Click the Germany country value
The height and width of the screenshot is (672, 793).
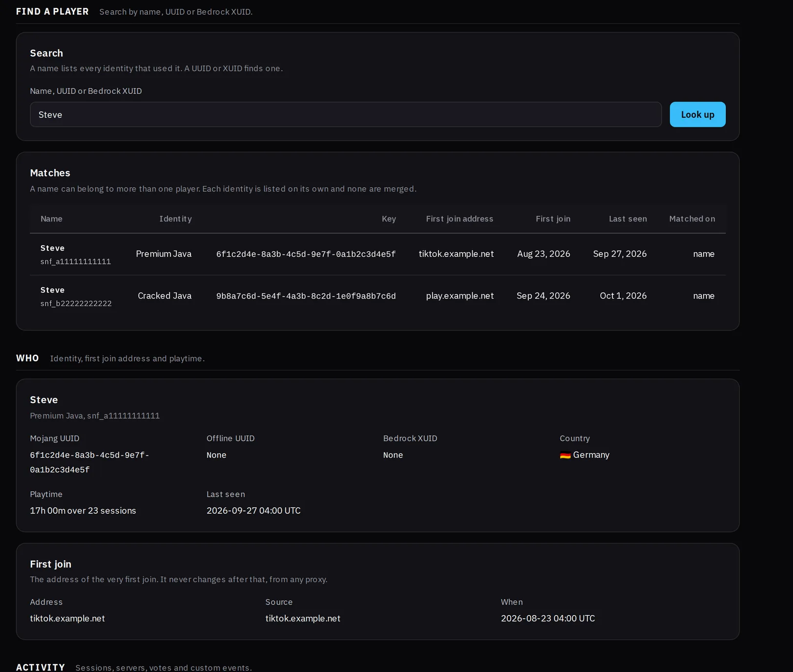point(591,455)
